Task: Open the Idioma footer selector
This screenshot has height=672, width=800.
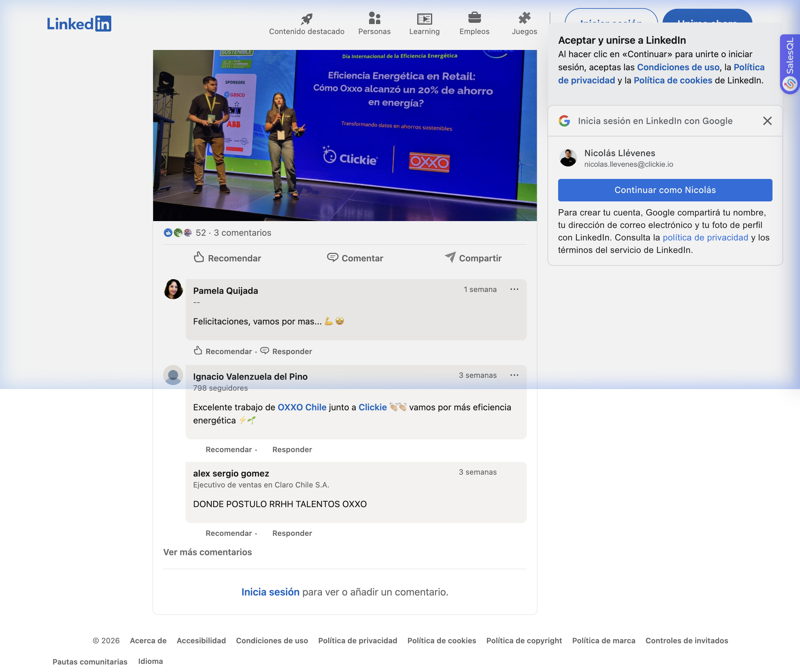Action: tap(150, 661)
